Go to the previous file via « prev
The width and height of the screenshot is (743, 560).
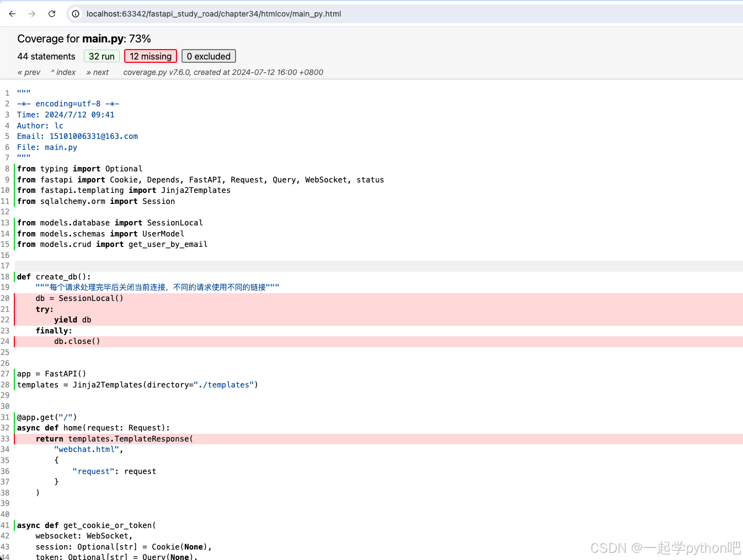[x=29, y=72]
